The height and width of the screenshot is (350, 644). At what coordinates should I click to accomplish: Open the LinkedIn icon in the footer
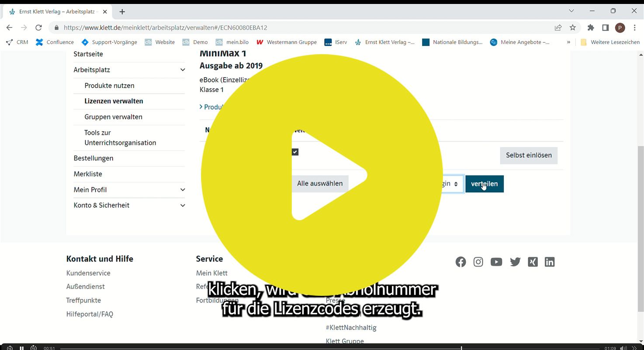click(549, 262)
